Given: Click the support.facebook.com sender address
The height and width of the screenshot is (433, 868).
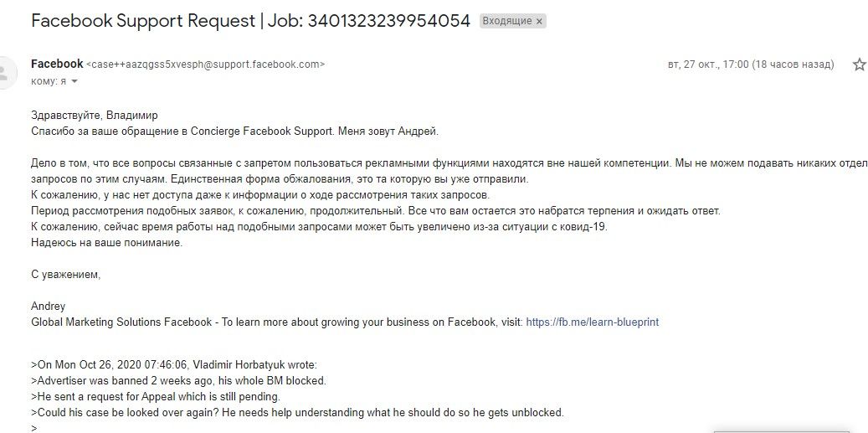Looking at the screenshot, I should pos(206,64).
